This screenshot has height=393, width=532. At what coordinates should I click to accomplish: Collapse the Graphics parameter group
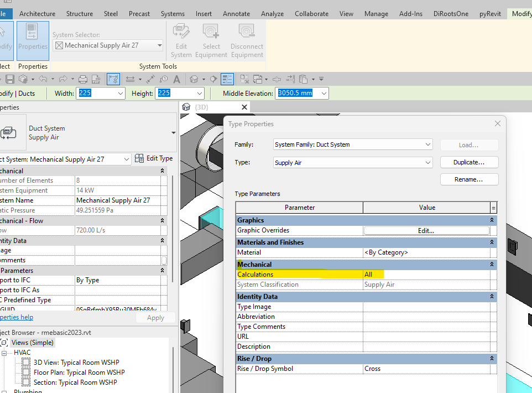[x=492, y=220]
